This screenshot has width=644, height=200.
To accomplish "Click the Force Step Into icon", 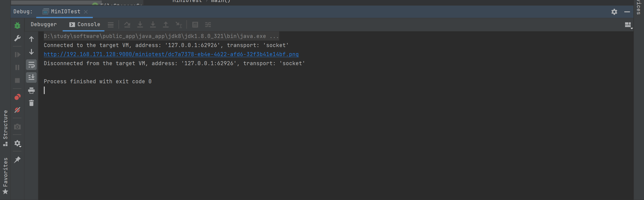I will [x=153, y=25].
